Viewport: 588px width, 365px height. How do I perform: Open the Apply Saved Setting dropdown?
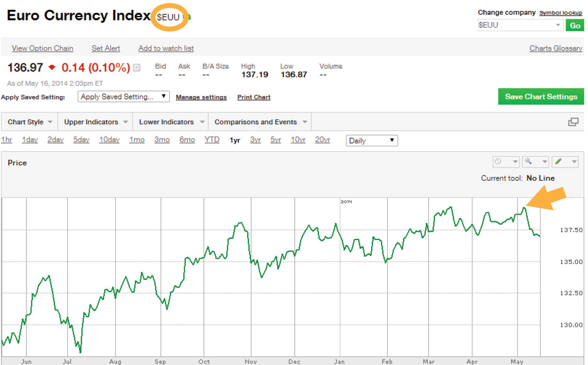click(x=123, y=96)
